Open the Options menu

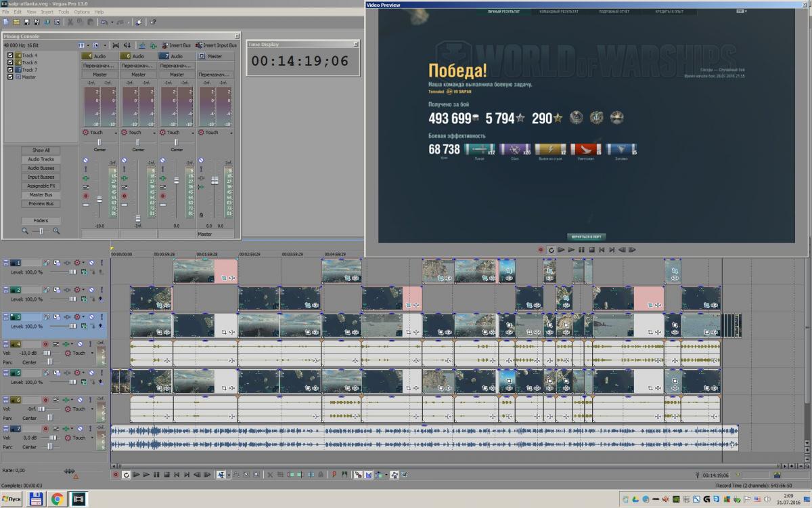[81, 12]
